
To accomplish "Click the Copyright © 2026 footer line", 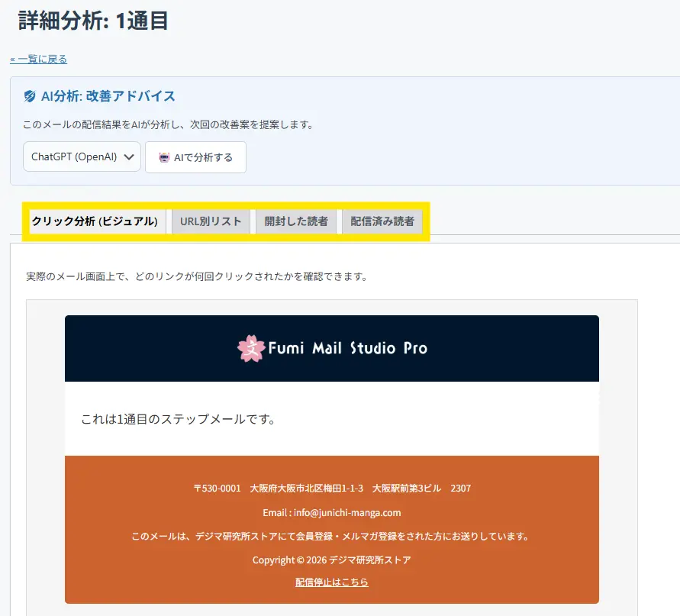I will click(332, 560).
